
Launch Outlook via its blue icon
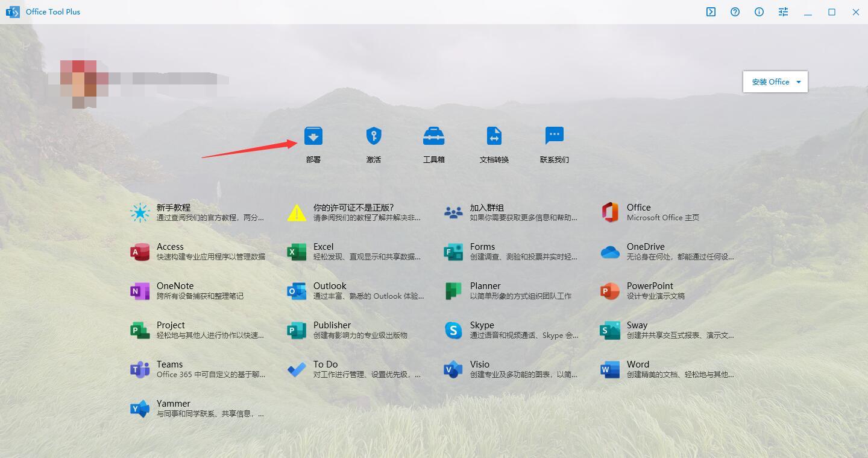(x=297, y=291)
